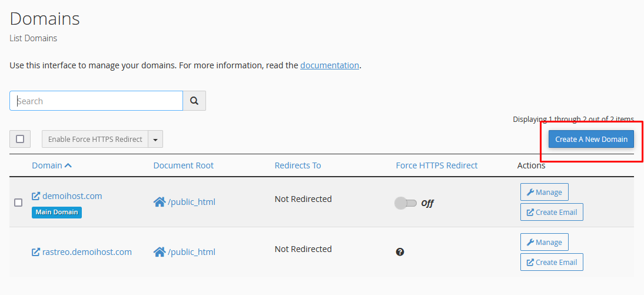Click Create Email for rastreo.demoihost.com
The height and width of the screenshot is (295, 644).
tap(552, 262)
